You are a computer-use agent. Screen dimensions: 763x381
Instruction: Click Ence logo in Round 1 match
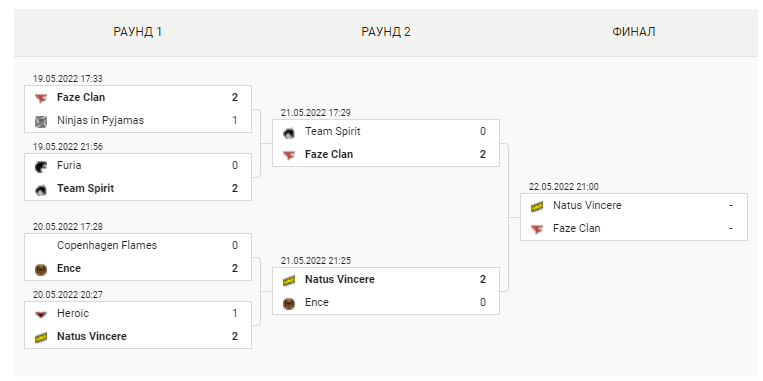point(41,270)
